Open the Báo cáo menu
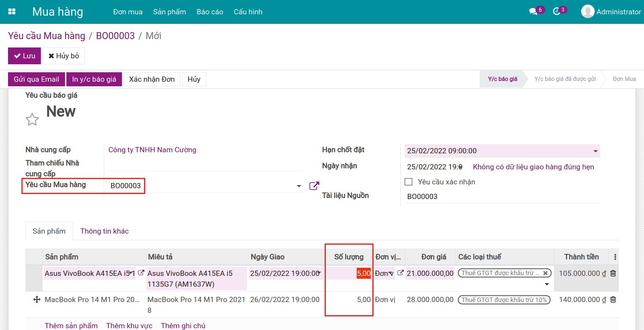This screenshot has width=644, height=330. pos(210,12)
